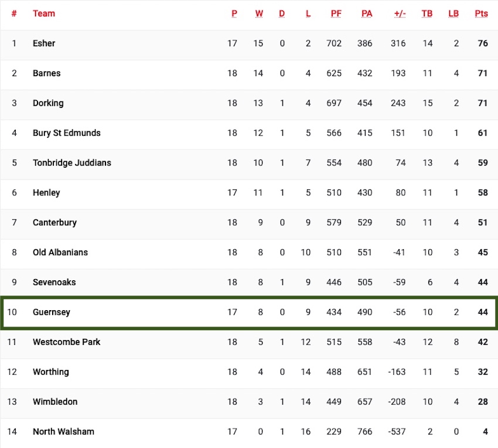Click the P played column header
The image size is (498, 448).
coord(234,13)
